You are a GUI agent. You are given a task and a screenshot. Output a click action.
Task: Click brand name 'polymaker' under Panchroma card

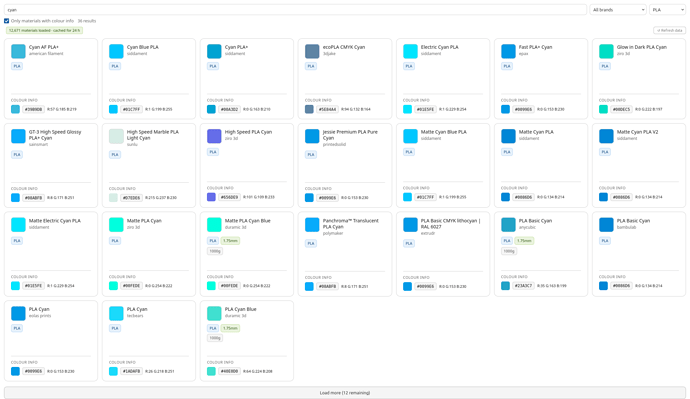coord(333,233)
